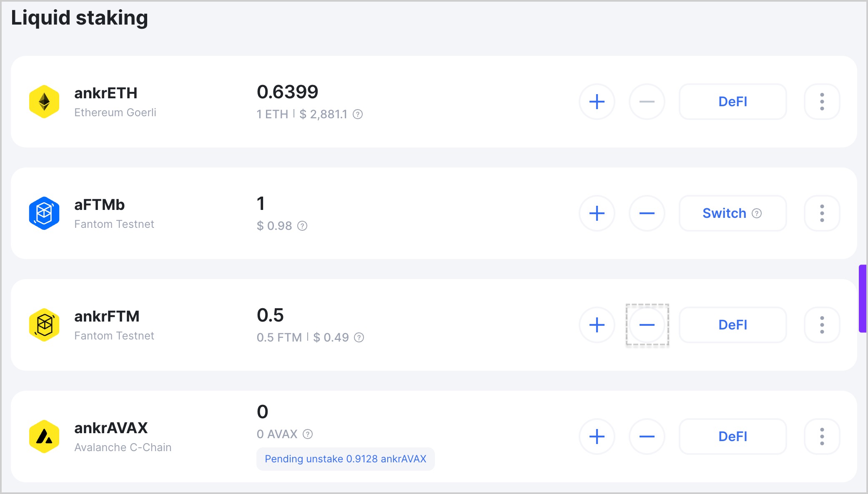Click the Liquid staking heading
Viewport: 868px width, 494px height.
[x=80, y=18]
